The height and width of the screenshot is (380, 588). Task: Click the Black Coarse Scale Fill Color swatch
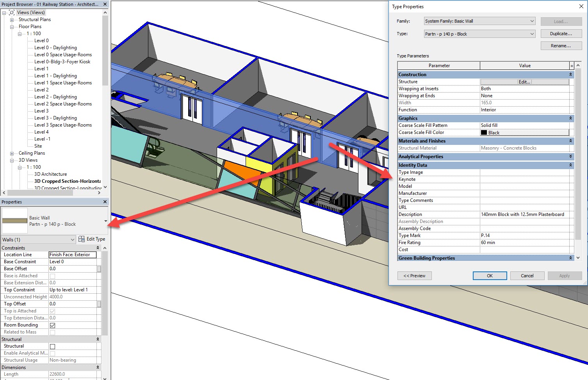(484, 132)
